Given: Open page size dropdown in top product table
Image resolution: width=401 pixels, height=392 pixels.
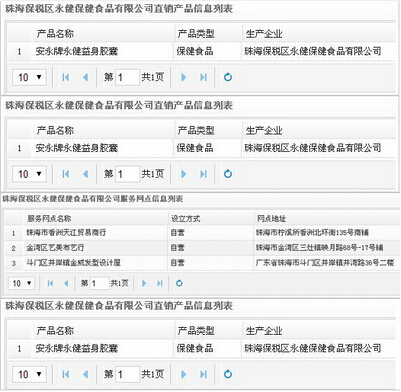Looking at the screenshot, I should point(29,77).
